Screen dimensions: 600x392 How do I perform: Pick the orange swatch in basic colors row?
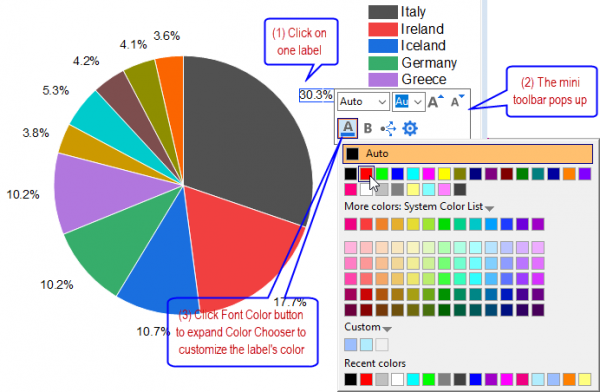569,174
